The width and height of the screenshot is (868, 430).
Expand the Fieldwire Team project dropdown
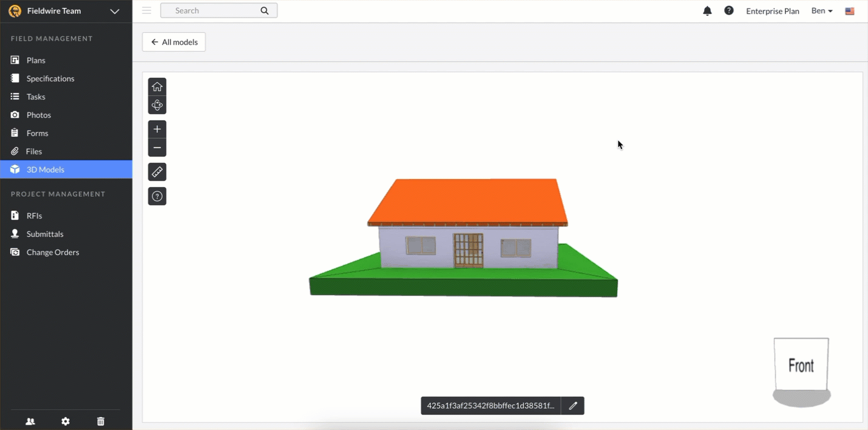[114, 11]
